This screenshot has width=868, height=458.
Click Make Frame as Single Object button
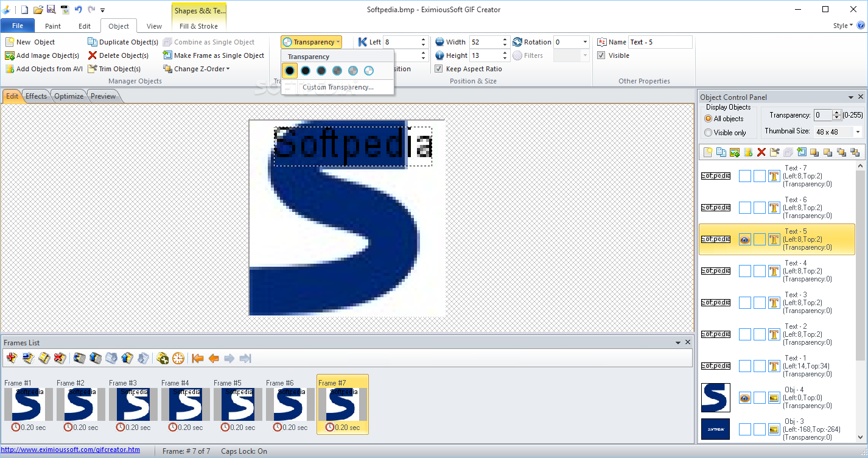coord(214,55)
